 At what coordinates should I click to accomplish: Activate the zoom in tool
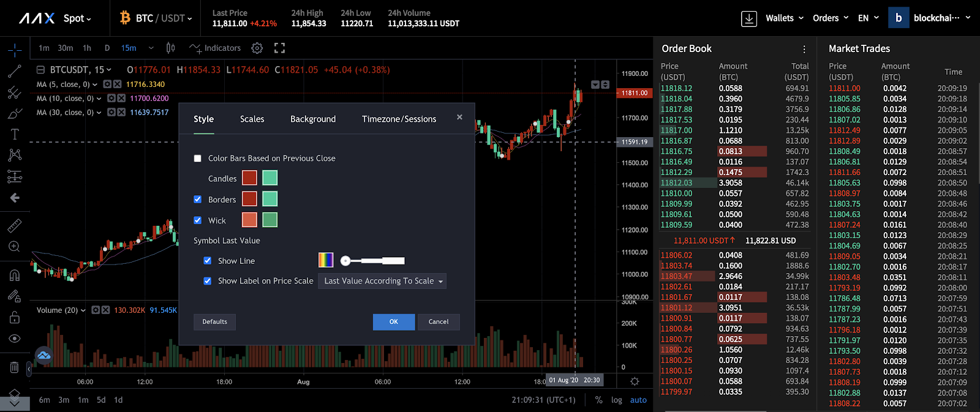point(15,247)
